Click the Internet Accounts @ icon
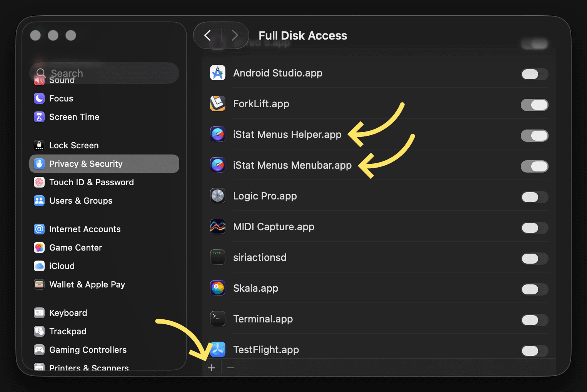This screenshot has width=587, height=392. click(39, 229)
